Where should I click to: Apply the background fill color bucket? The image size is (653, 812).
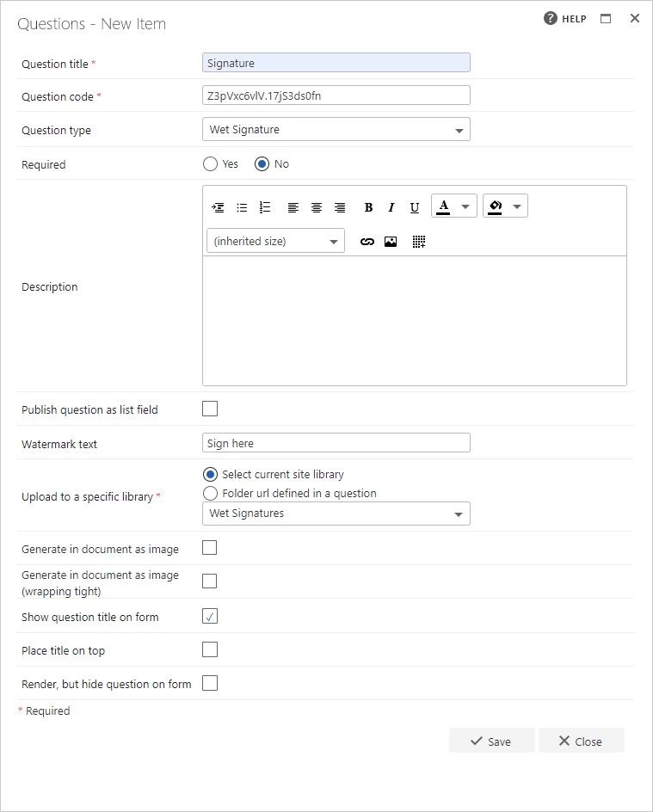click(x=495, y=206)
